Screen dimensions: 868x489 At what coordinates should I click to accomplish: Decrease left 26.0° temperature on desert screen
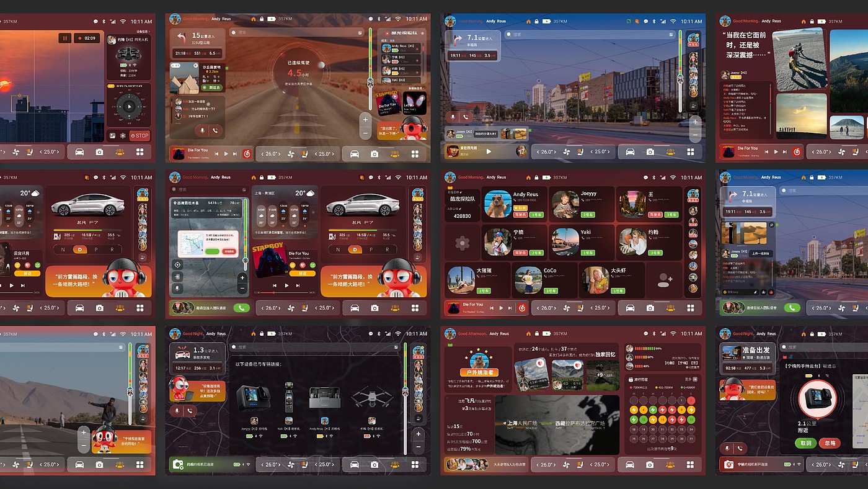pos(262,154)
